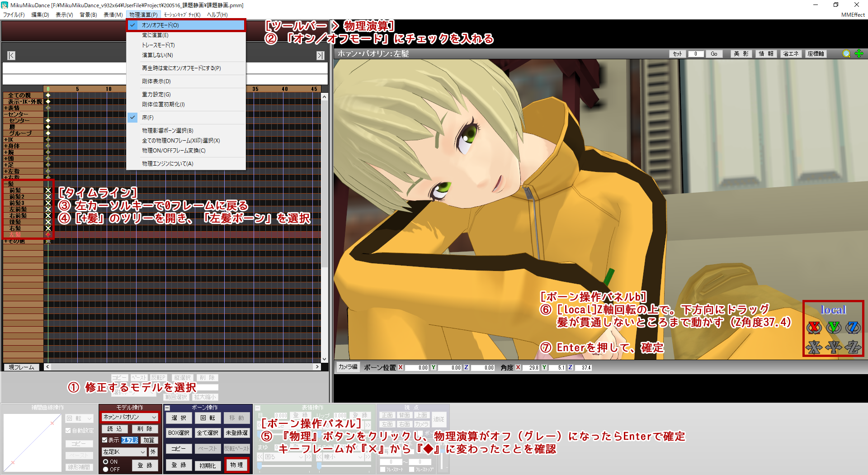The width and height of the screenshot is (868, 475).
Task: Collapse the 髪 bone tree group
Action: 5,184
